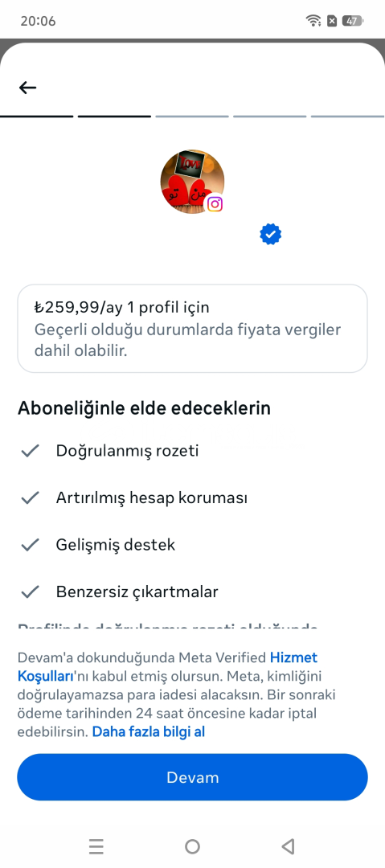Tap checkmark beside Doğrulanmış rozeti
This screenshot has width=385, height=868.
(x=30, y=451)
